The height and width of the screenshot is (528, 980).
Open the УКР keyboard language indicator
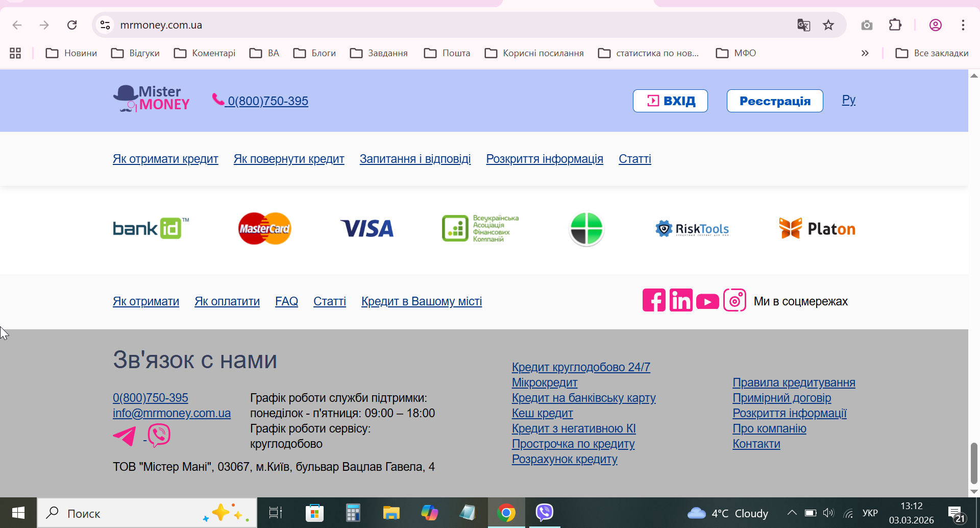click(870, 513)
